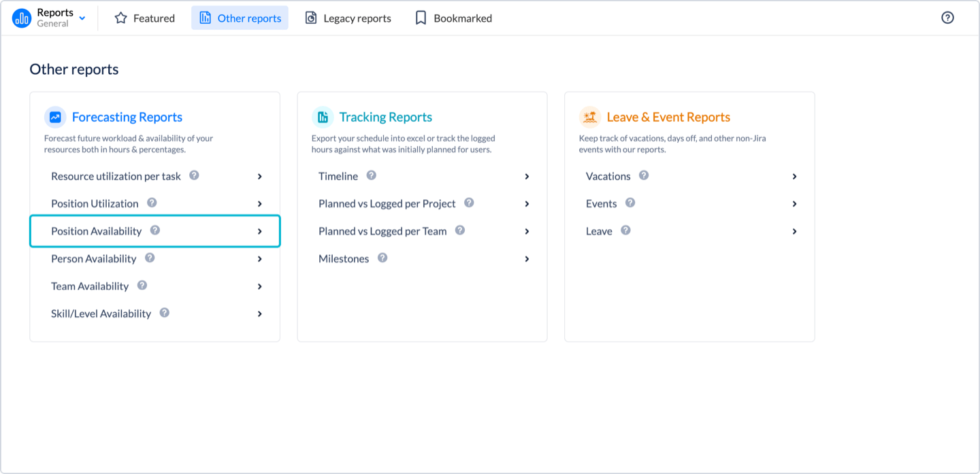980x474 pixels.
Task: Open the Reports General dropdown
Action: (82, 18)
